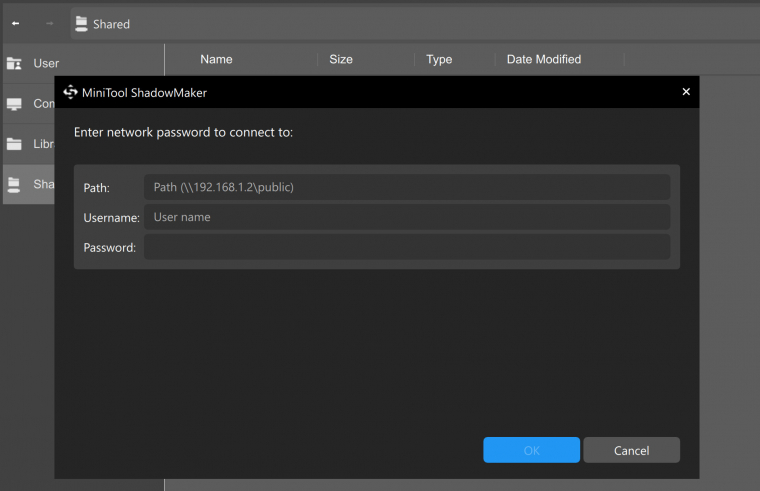
Task: Click the Cancel button
Action: pos(631,450)
